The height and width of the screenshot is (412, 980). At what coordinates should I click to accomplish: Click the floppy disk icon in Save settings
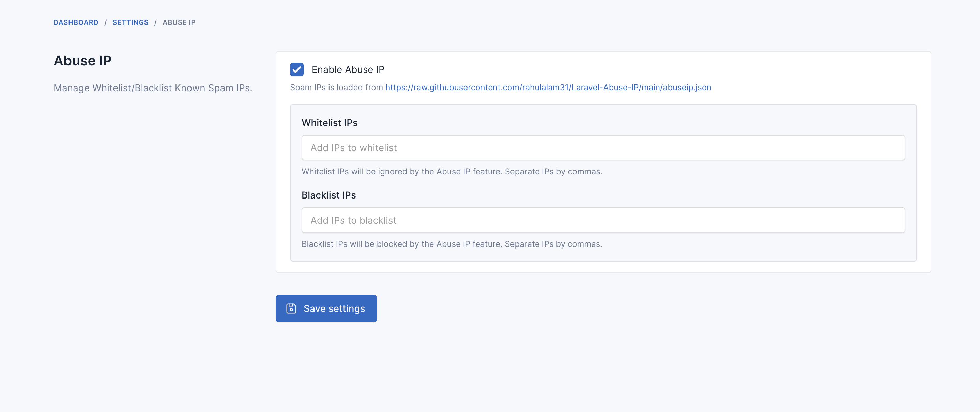[291, 308]
